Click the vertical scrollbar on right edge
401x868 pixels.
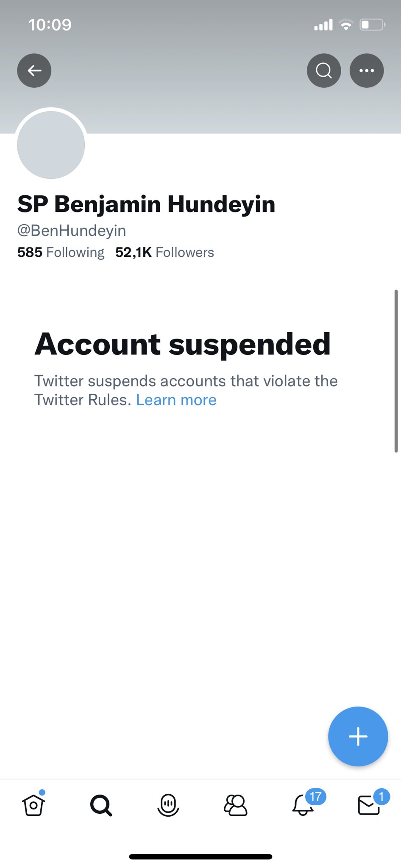396,371
